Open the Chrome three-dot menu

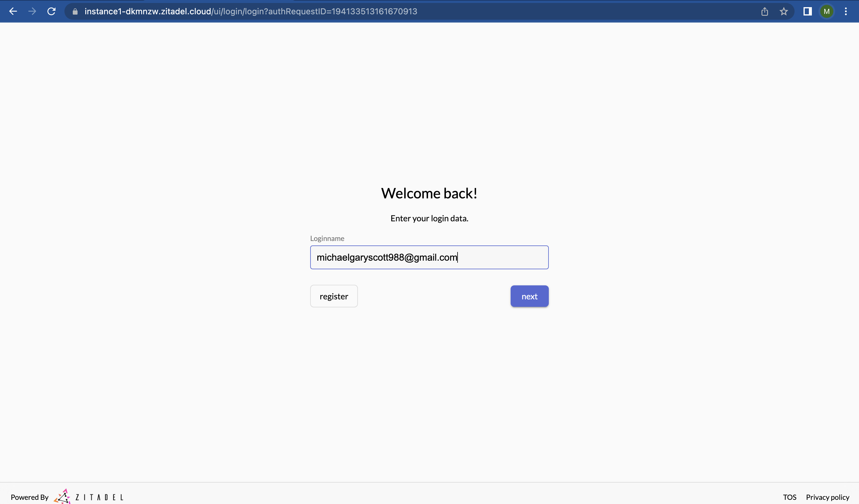tap(846, 12)
